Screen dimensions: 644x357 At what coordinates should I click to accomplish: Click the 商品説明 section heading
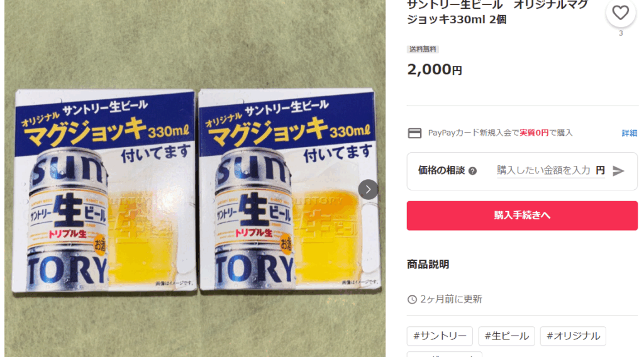point(428,264)
